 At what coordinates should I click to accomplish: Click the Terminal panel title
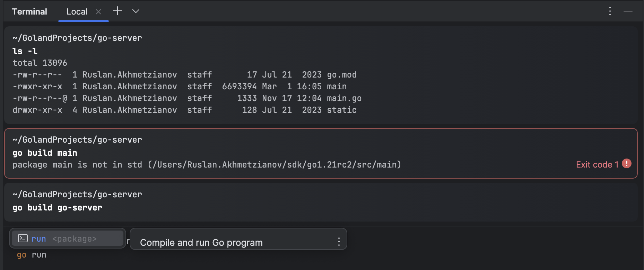click(29, 12)
